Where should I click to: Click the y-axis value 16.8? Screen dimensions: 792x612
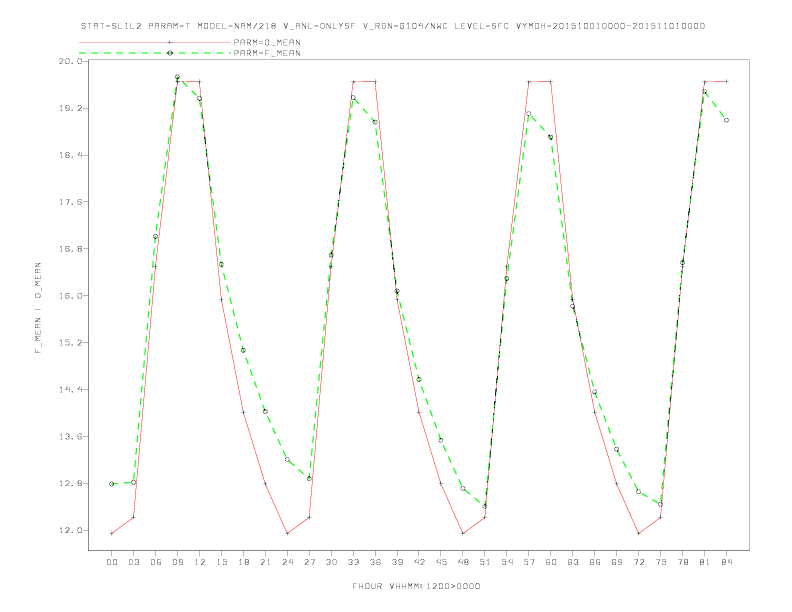click(x=70, y=249)
